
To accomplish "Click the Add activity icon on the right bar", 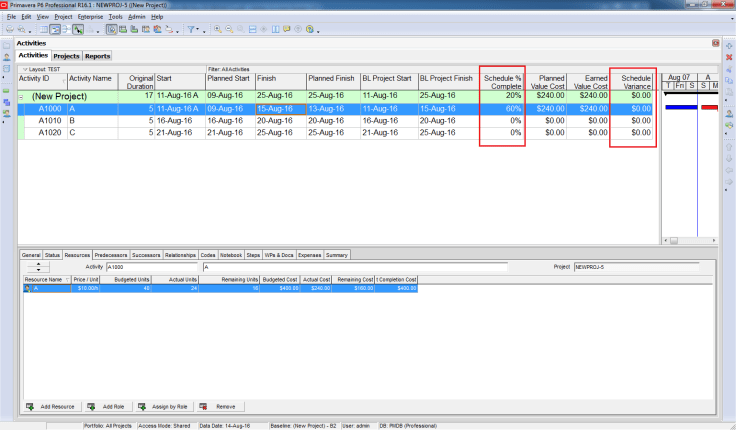I will (x=729, y=46).
